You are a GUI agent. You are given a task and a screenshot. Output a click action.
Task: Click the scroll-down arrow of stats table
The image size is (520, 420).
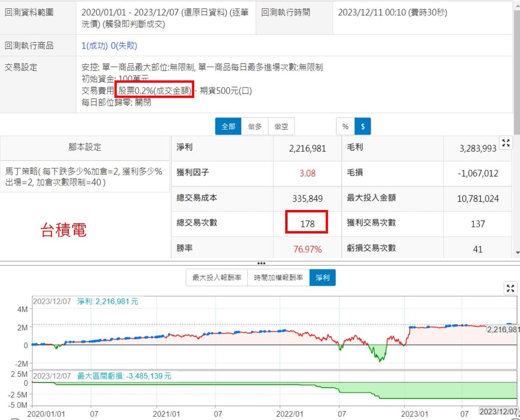pyautogui.click(x=517, y=252)
